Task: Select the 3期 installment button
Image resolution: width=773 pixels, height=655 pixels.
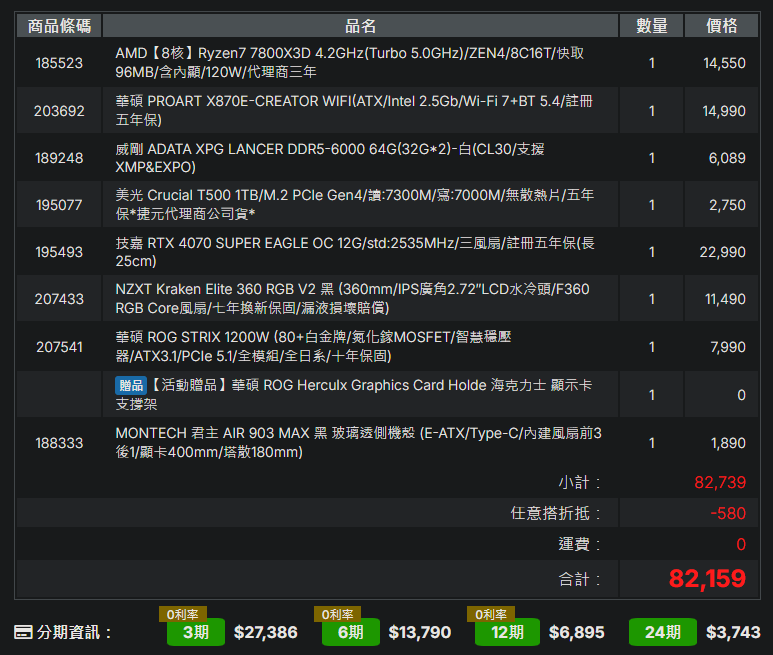Action: pos(196,632)
